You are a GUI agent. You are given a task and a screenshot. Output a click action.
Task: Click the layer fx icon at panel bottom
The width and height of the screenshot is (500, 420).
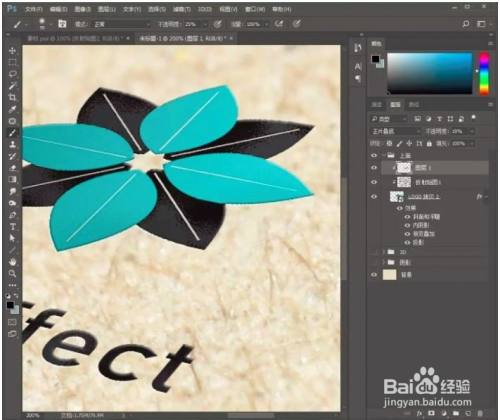(419, 413)
